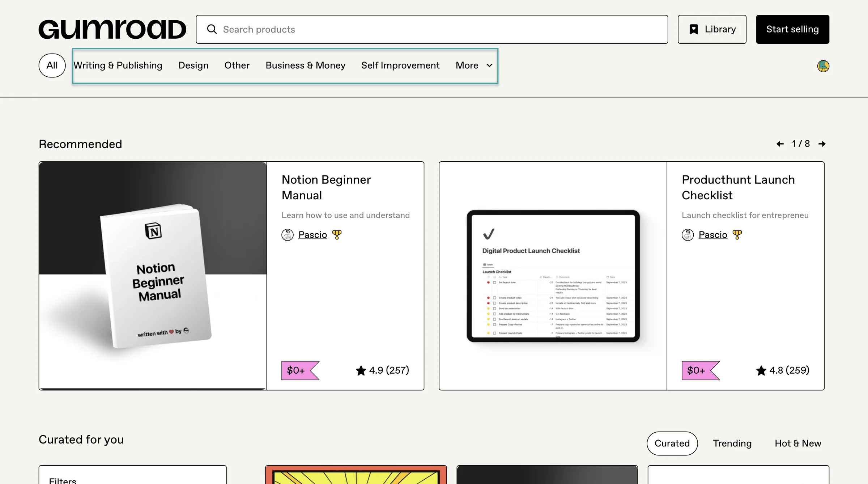Open the Library
Viewport: 868px width, 484px height.
click(x=712, y=29)
